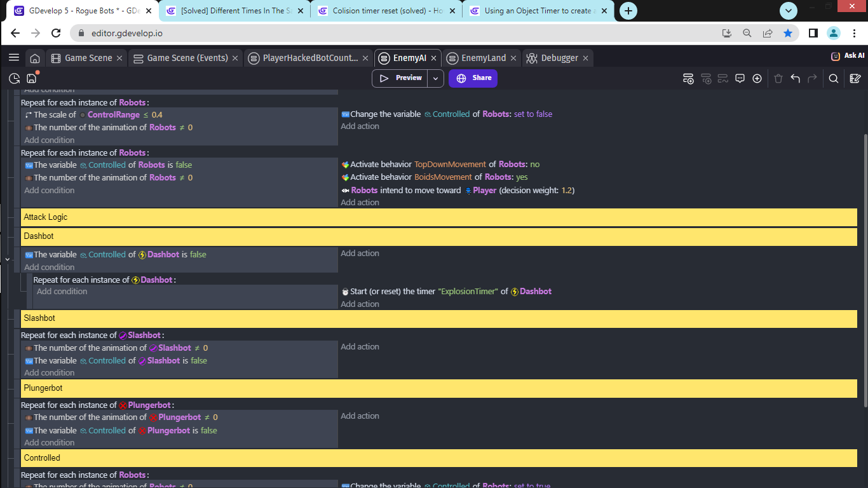Screen dimensions: 868x488
Task: Open the extension settings edit icon
Action: point(855,78)
